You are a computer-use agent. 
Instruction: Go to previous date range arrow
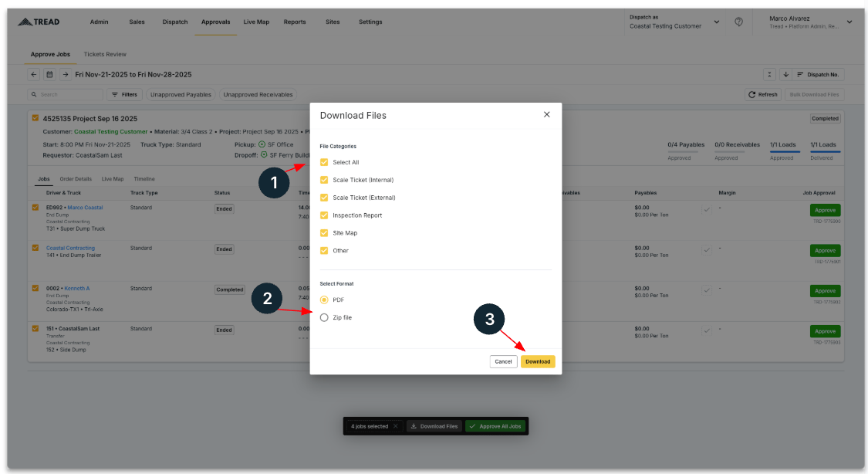(34, 74)
